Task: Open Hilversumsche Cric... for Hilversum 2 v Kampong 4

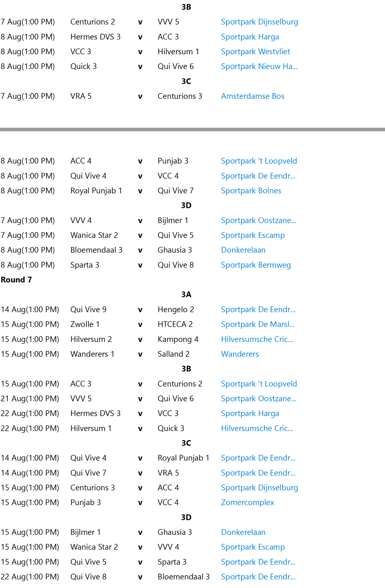Action: coord(257,339)
